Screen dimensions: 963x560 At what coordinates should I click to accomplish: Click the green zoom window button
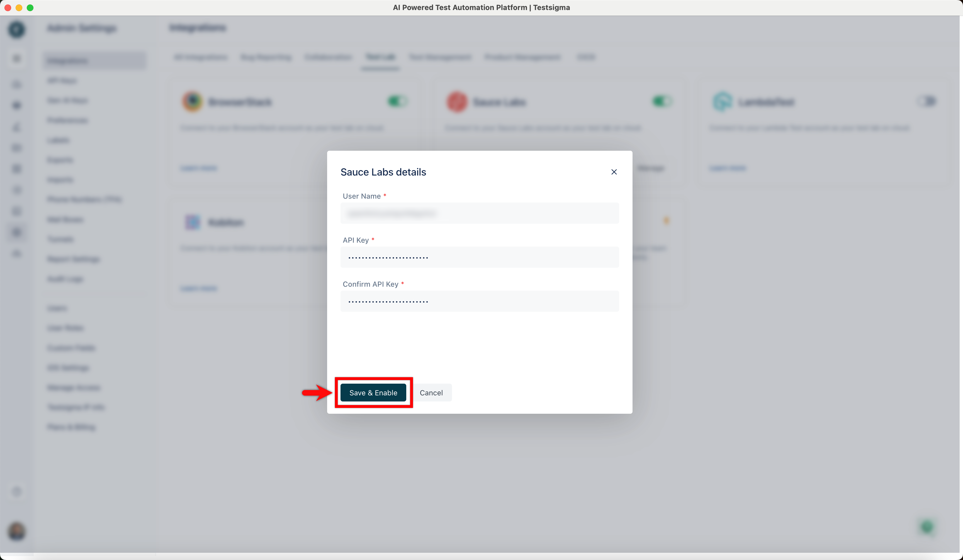[30, 8]
